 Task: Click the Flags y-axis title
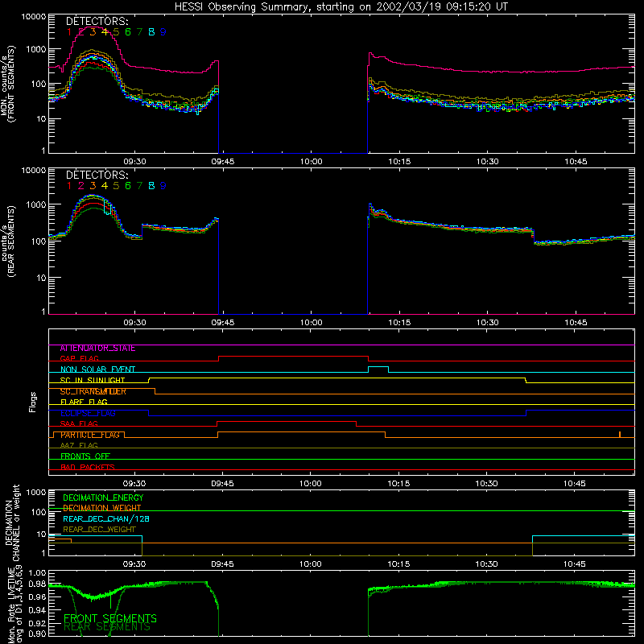(x=32, y=402)
